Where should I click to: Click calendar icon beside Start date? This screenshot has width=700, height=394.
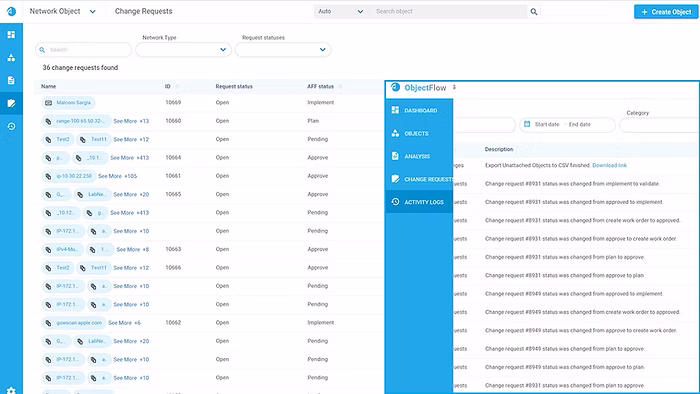(527, 124)
